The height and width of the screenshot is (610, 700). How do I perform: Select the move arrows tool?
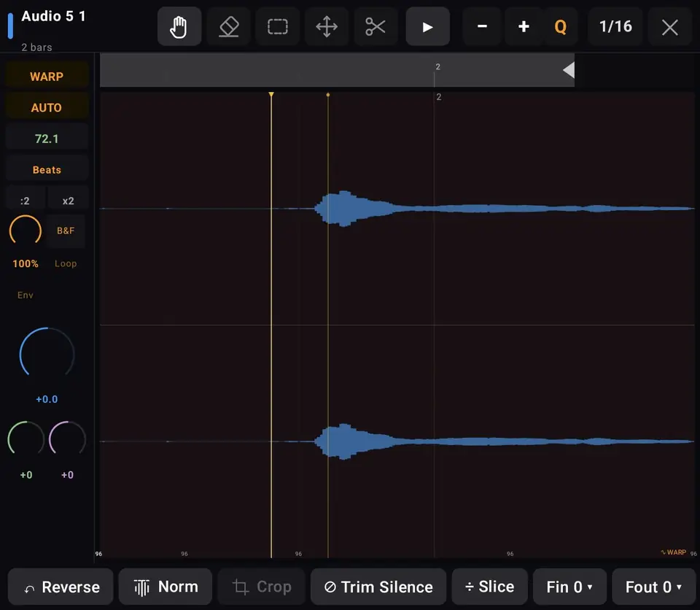tap(327, 26)
